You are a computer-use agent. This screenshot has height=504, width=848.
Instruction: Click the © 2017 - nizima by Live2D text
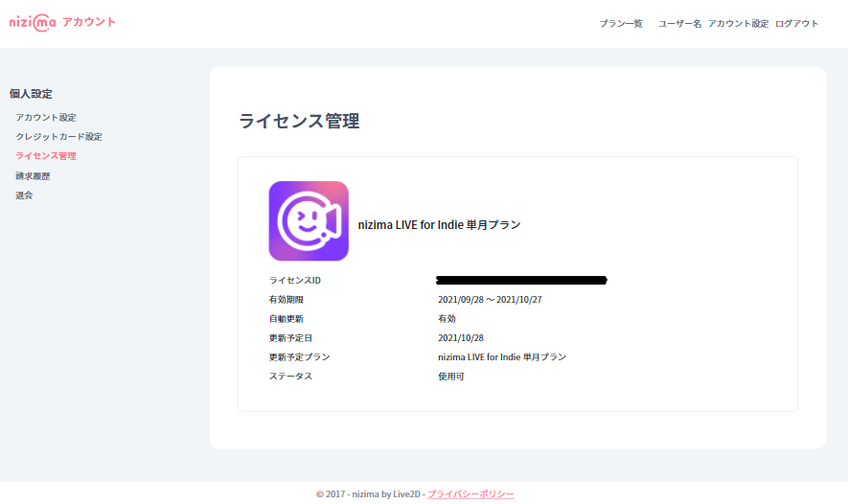[x=368, y=493]
